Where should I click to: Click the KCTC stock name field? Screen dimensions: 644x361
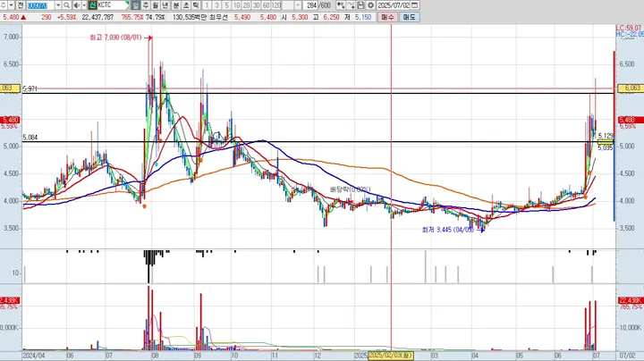point(111,5)
